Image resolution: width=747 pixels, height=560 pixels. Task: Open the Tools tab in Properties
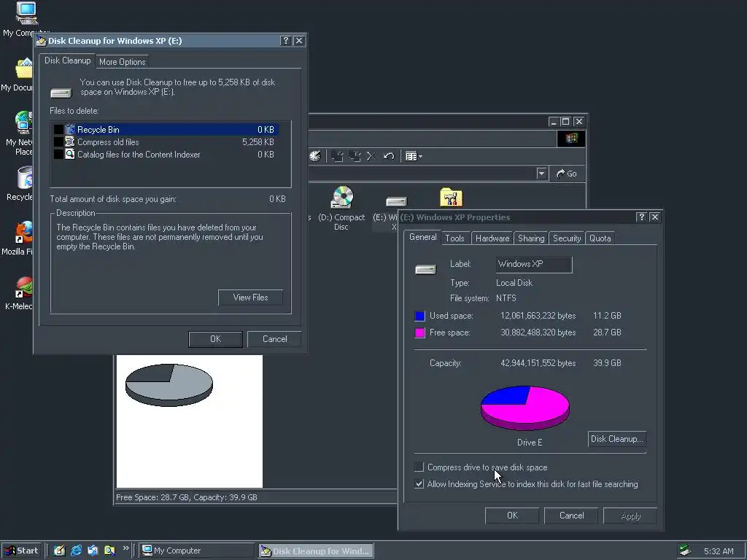coord(454,238)
